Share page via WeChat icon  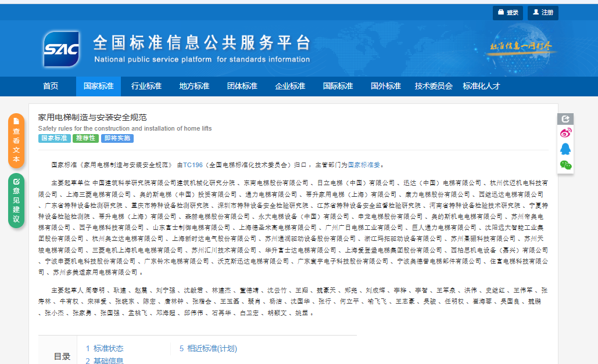tap(565, 165)
